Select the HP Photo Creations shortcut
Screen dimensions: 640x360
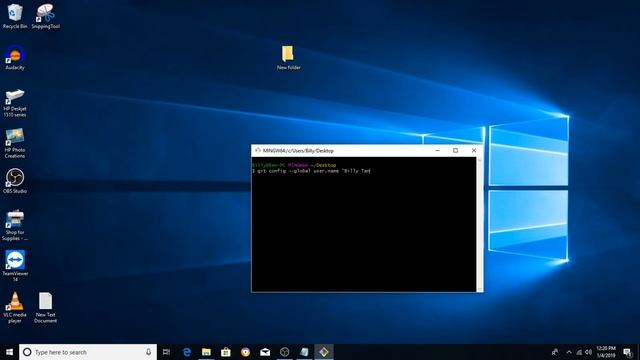coord(15,143)
